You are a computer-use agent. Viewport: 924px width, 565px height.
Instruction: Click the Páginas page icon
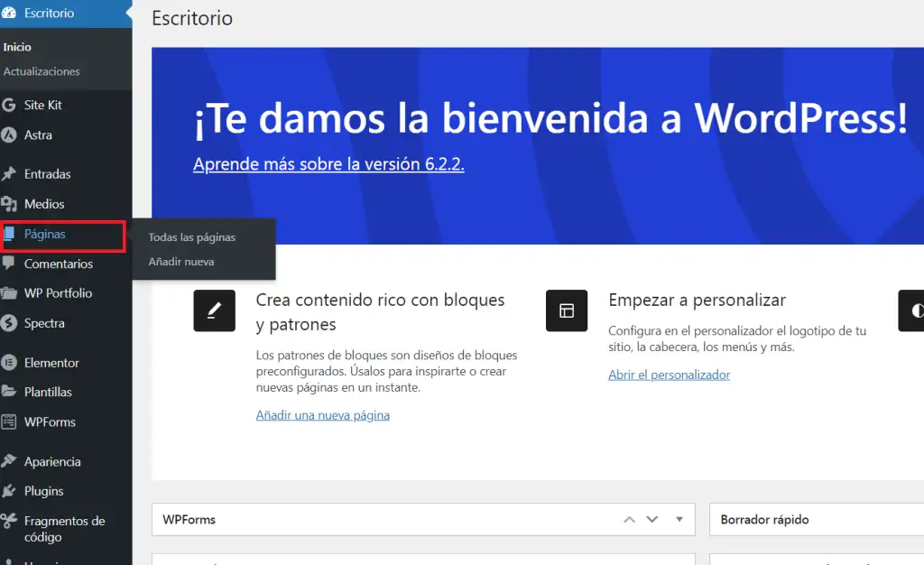(8, 234)
